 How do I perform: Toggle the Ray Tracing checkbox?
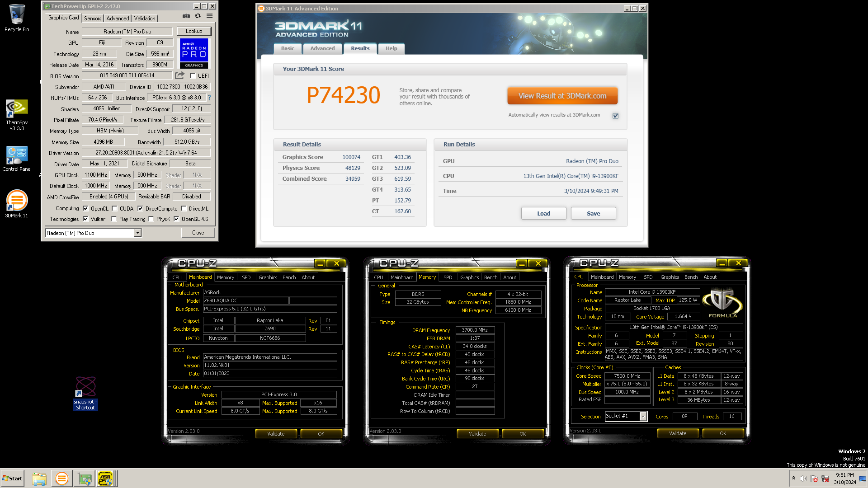[x=114, y=219]
